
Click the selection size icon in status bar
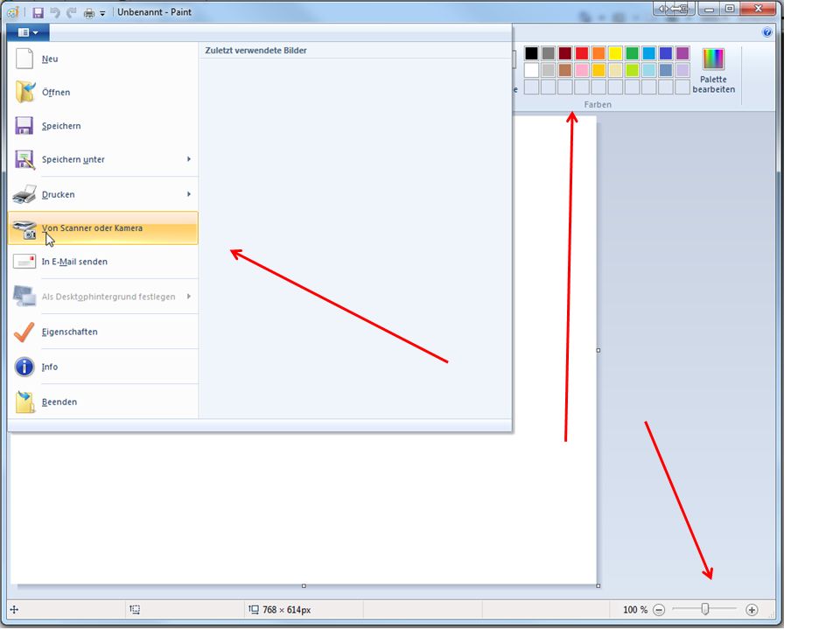135,610
